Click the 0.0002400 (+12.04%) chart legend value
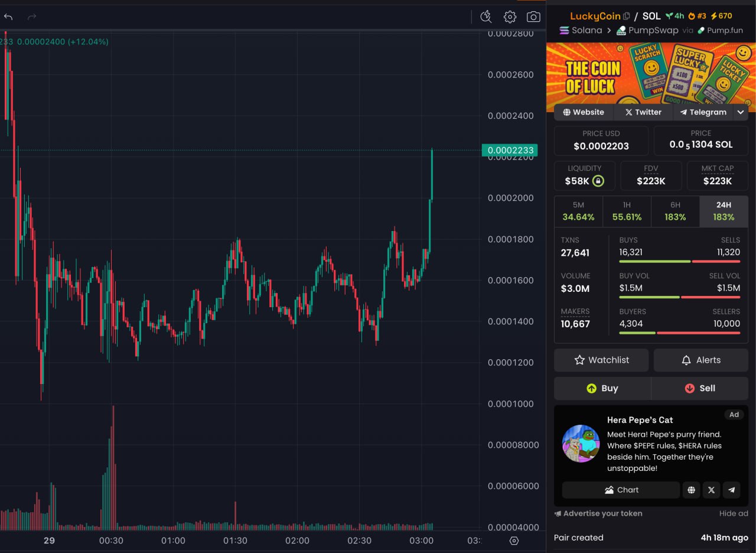This screenshot has width=756, height=553. tap(63, 42)
